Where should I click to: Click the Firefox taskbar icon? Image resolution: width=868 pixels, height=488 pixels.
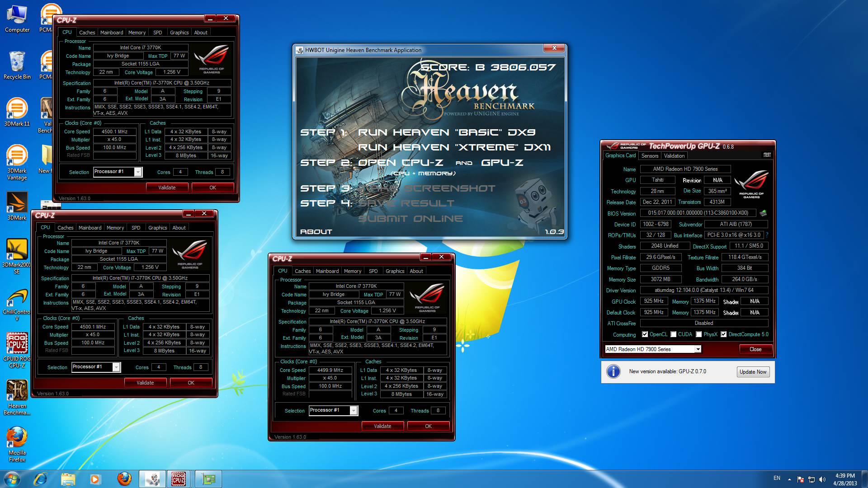[124, 479]
